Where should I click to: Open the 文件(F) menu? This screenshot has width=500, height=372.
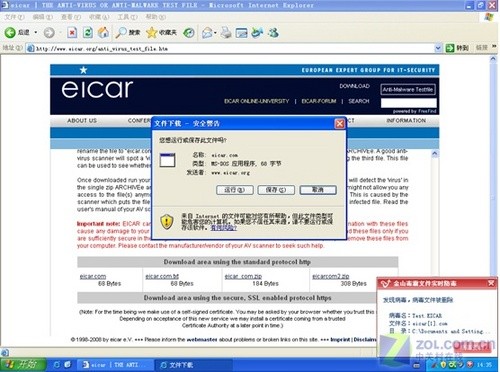(14, 17)
